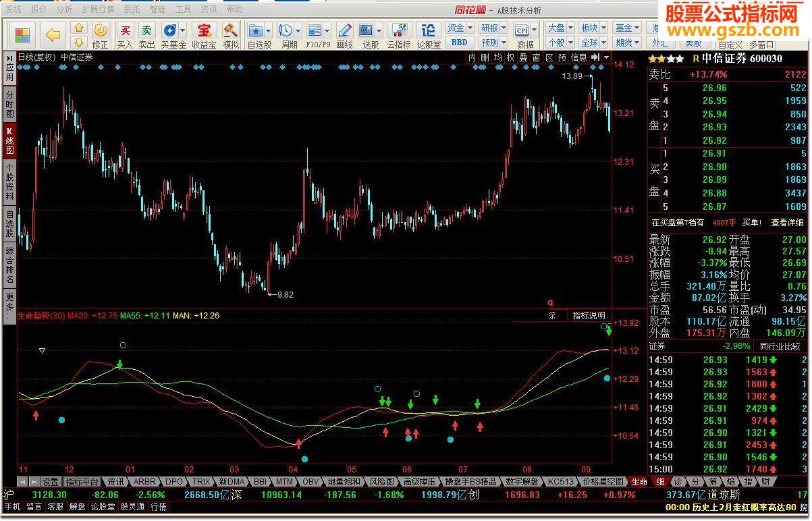Go back with the yellow left arrow
The width and height of the screenshot is (812, 521).
click(53, 34)
